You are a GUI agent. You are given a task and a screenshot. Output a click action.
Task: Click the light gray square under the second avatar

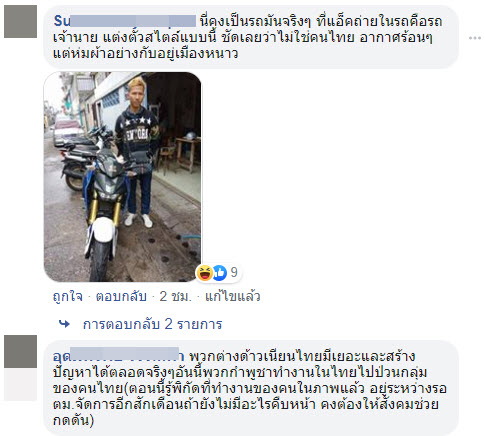(x=20, y=384)
